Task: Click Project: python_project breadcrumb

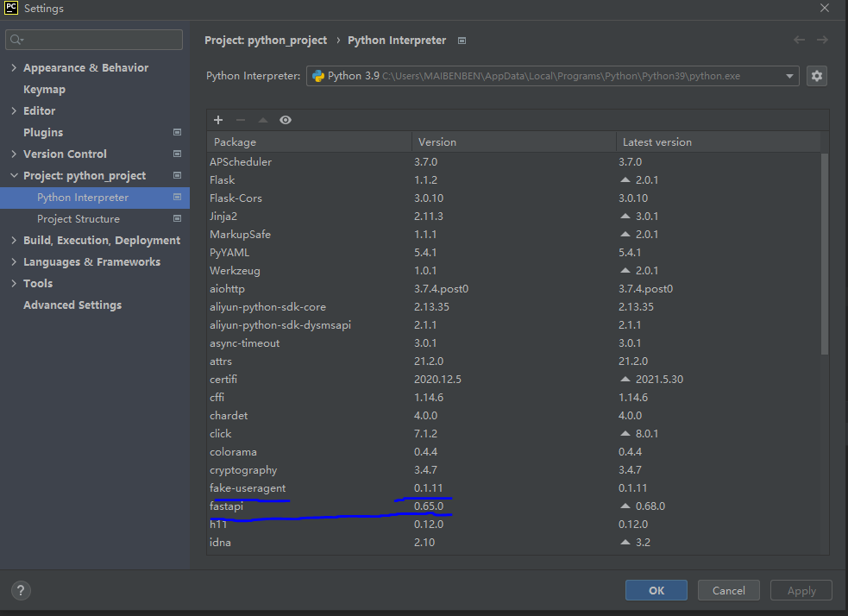Action: coord(266,41)
